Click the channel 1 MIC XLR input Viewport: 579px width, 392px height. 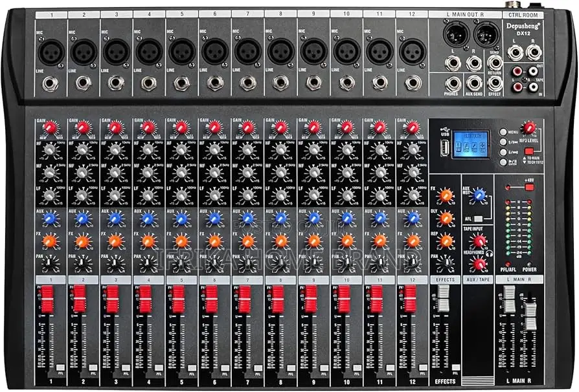coord(51,52)
